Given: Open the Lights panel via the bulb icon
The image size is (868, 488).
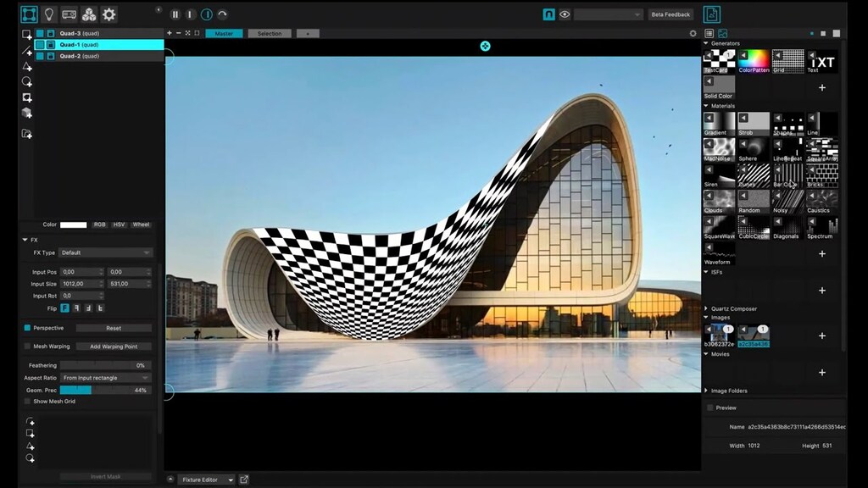Looking at the screenshot, I should pyautogui.click(x=49, y=14).
